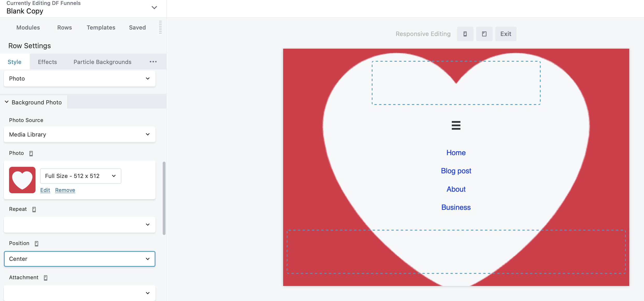Expand the Blank Copy title chevron
The height and width of the screenshot is (301, 644).
[x=154, y=8]
